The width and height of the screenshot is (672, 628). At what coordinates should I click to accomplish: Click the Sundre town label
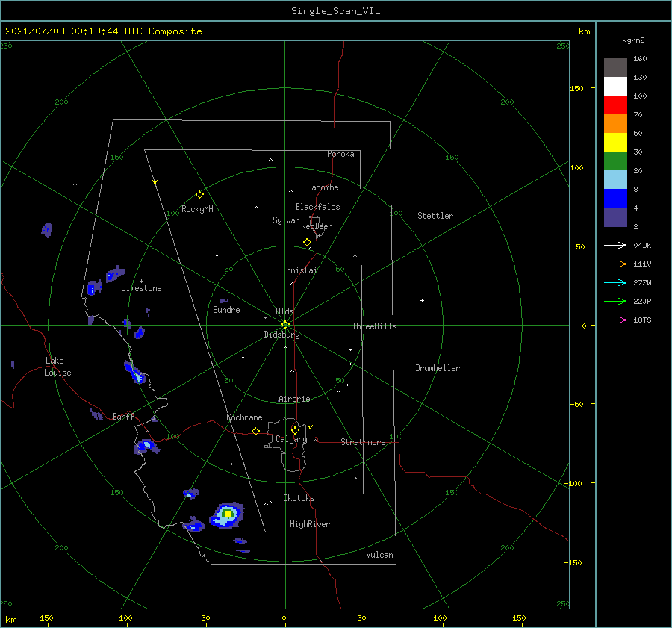click(x=226, y=309)
